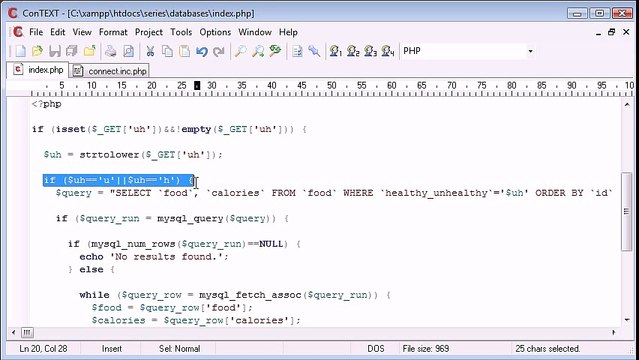Print the document using printer icon
Viewport: 639px width, 360px height.
click(111, 51)
